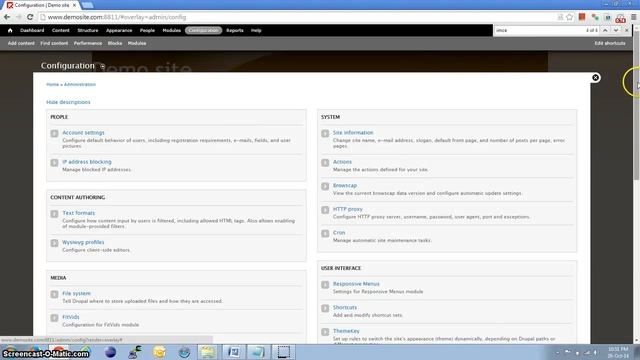Click the icon beside Wysiwyg profiles
Screen dimensions: 640x360
click(54, 243)
